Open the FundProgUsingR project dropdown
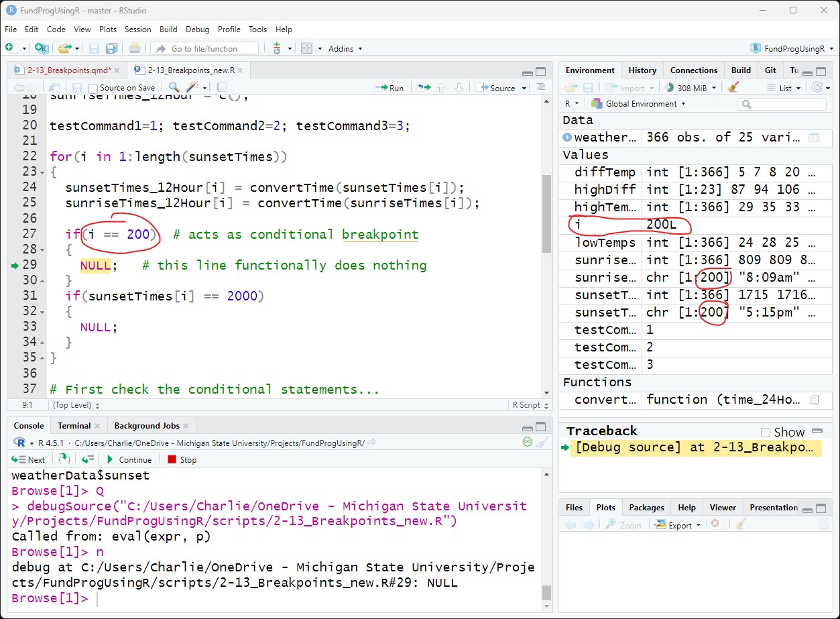Viewport: 840px width, 619px height. tap(792, 48)
